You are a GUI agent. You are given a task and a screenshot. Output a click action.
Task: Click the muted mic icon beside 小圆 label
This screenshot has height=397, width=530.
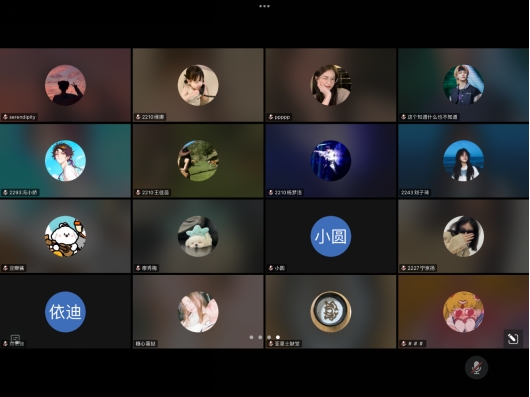pos(271,268)
